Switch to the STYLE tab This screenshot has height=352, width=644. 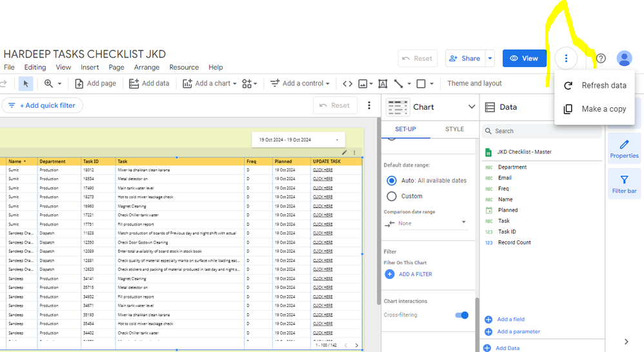coord(455,129)
